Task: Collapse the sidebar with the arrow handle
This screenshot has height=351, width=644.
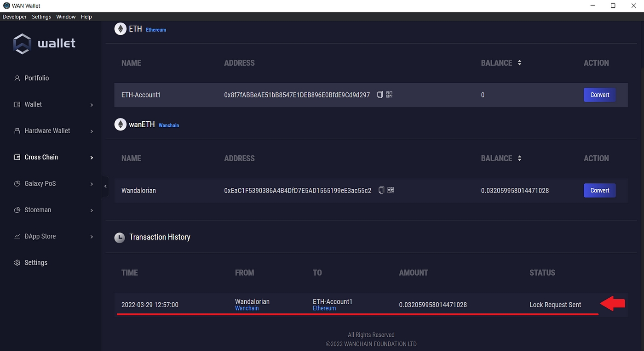Action: pos(105,186)
